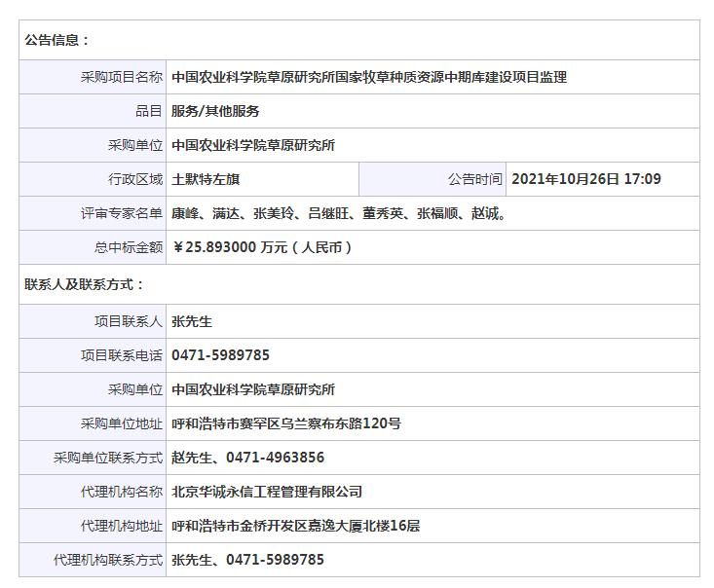The image size is (714, 588).
Task: Click 中国农业科学院草原研究所 in the 公告信息 section
Action: click(x=253, y=145)
